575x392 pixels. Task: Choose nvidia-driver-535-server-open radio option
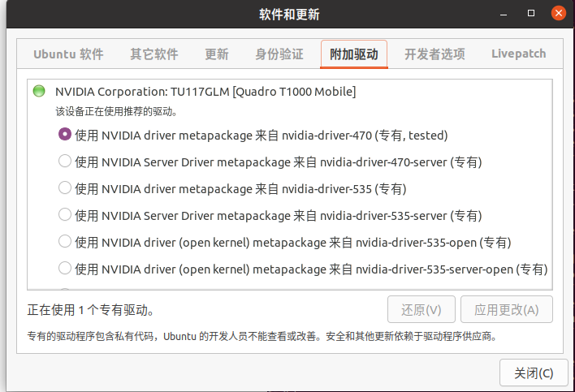(65, 268)
